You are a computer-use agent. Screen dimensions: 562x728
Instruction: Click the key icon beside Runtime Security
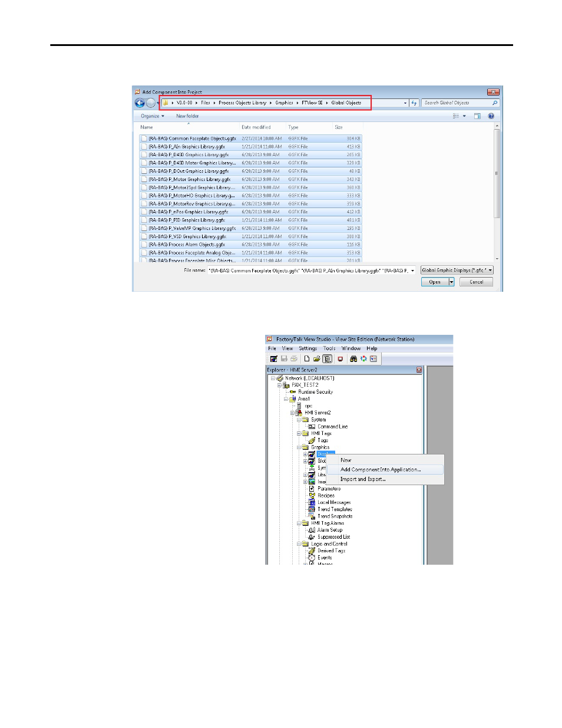pyautogui.click(x=293, y=392)
